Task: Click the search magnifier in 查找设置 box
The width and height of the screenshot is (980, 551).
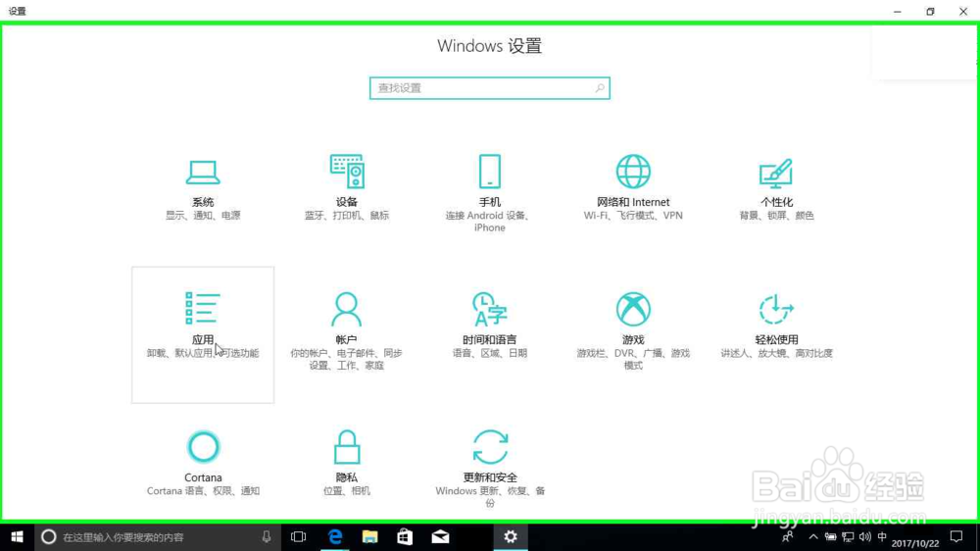Action: tap(600, 88)
